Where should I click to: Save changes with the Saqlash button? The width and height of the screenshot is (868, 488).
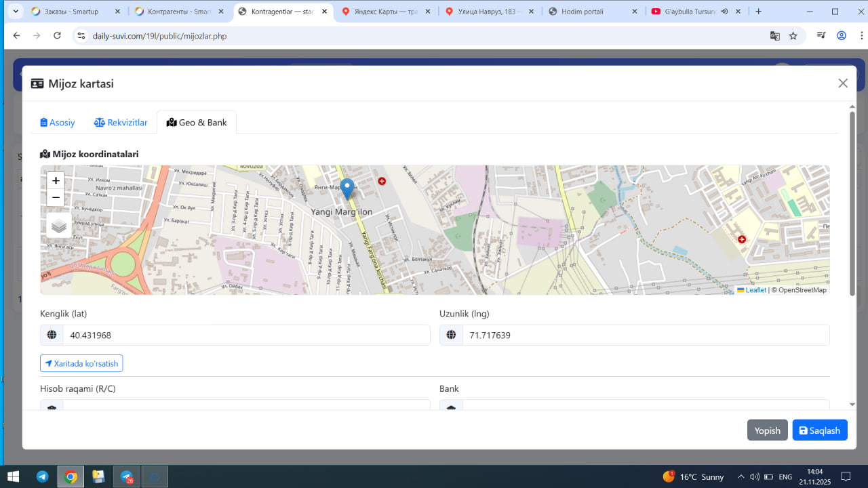(819, 430)
